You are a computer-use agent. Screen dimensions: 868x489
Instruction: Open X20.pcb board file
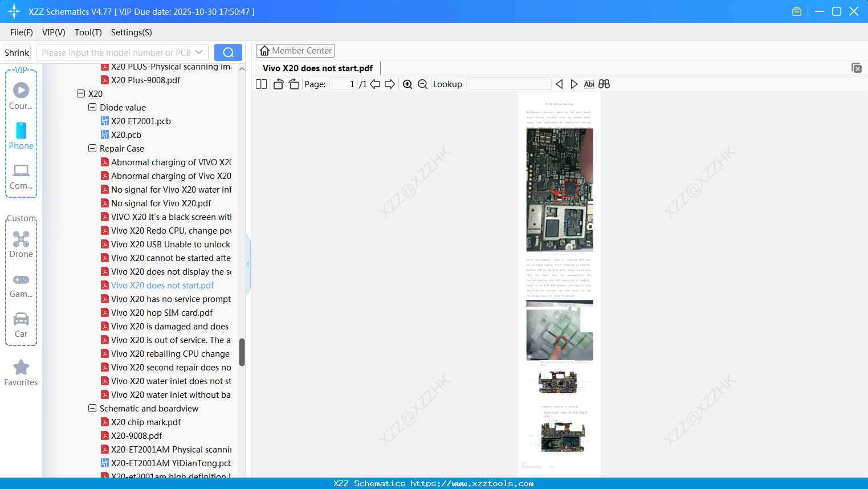click(126, 135)
